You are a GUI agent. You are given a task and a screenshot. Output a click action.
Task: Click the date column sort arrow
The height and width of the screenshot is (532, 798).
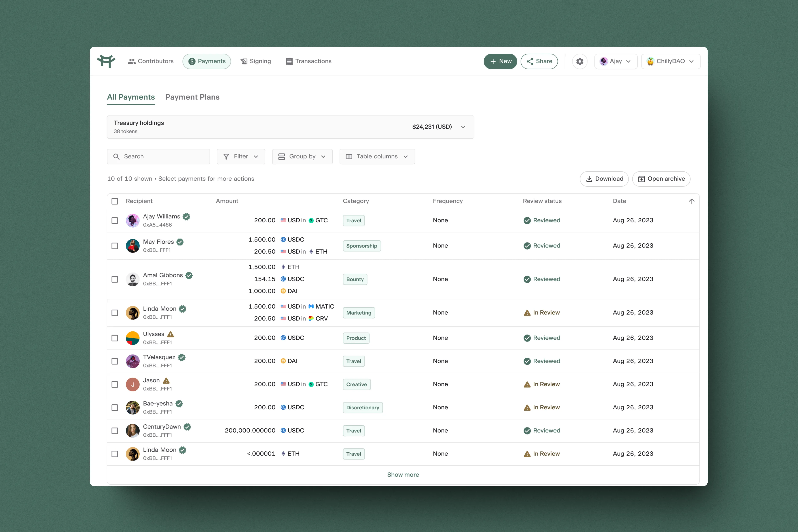pos(691,201)
